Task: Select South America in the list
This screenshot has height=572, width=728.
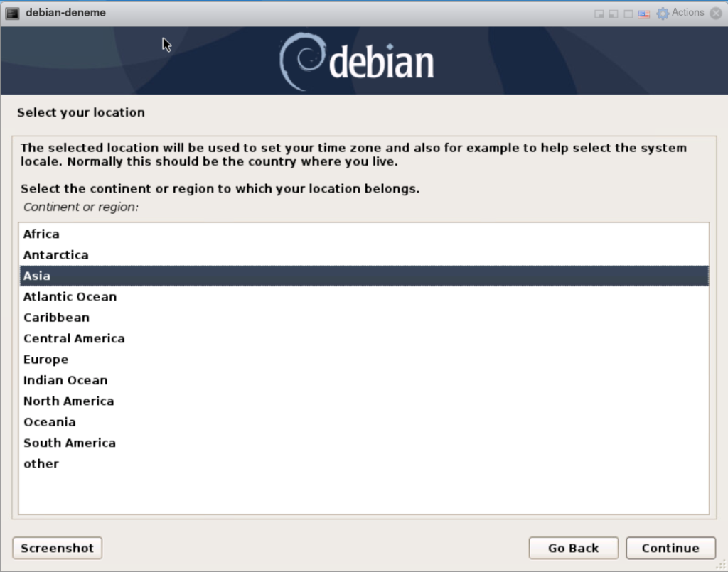Action: pos(364,443)
